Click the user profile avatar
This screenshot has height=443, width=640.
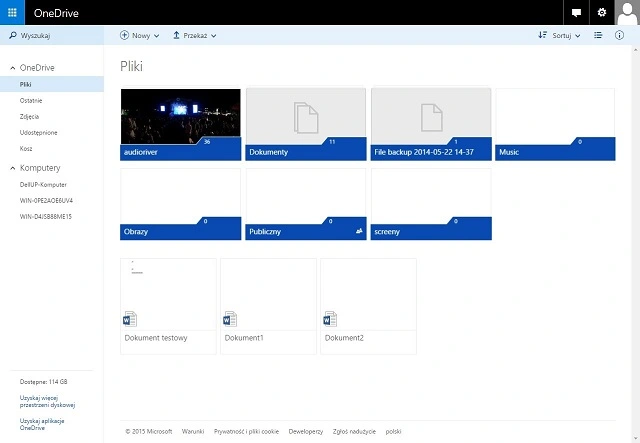click(x=626, y=12)
